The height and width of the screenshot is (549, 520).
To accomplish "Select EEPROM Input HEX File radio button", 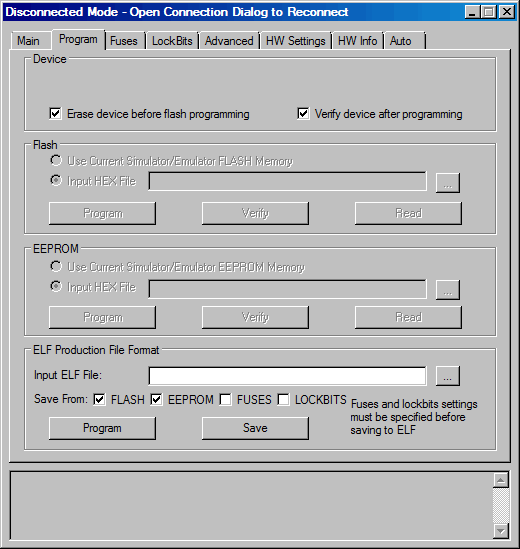I will [56, 287].
